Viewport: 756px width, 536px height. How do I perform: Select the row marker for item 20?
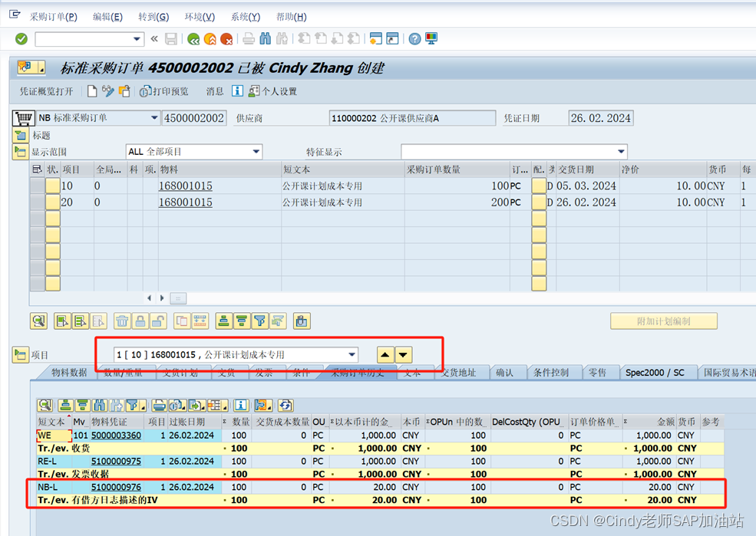click(38, 202)
